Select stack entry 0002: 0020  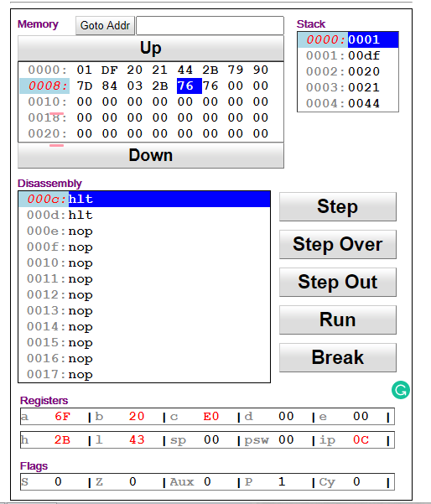[348, 71]
